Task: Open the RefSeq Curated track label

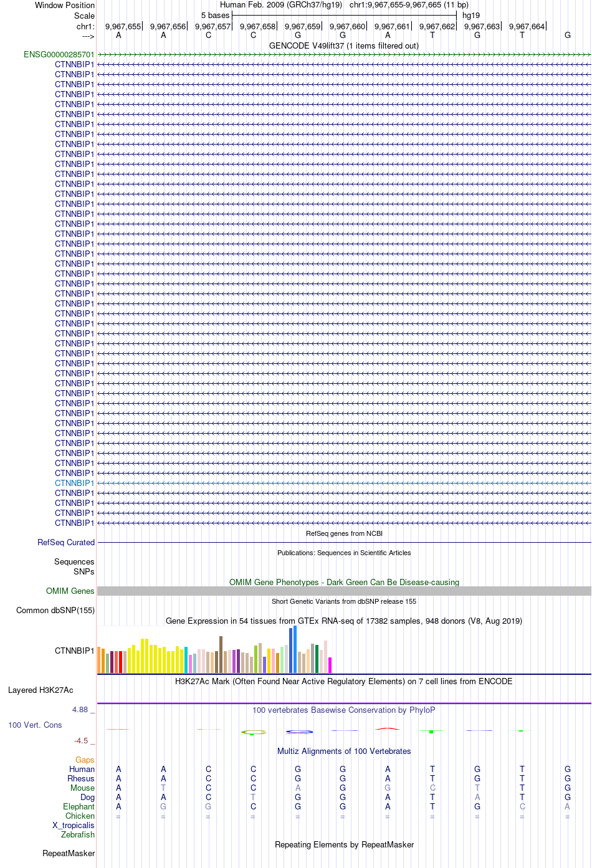Action: pos(66,542)
